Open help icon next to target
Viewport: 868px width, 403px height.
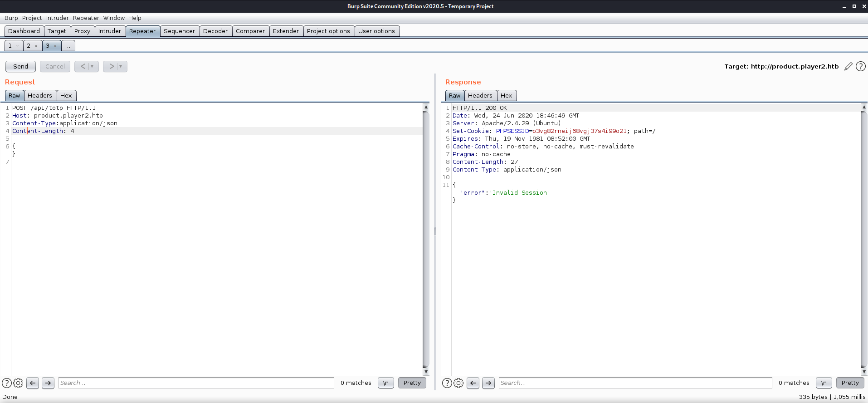pos(860,67)
